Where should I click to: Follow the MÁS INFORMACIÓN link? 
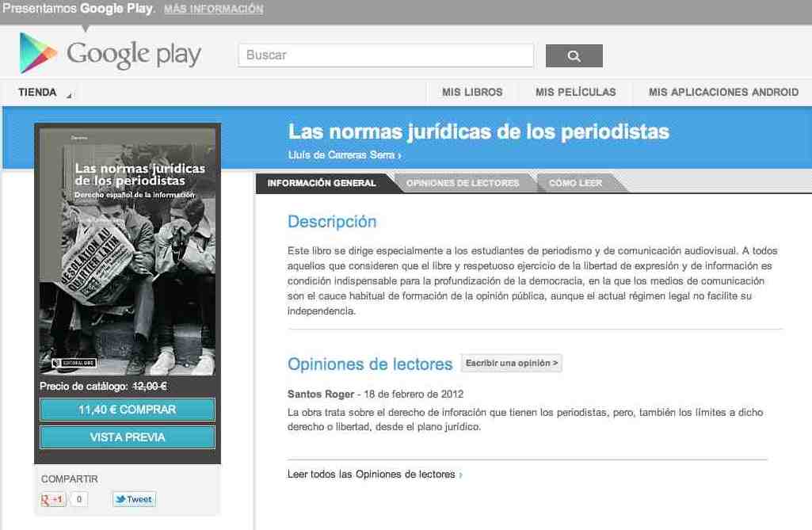[x=213, y=9]
